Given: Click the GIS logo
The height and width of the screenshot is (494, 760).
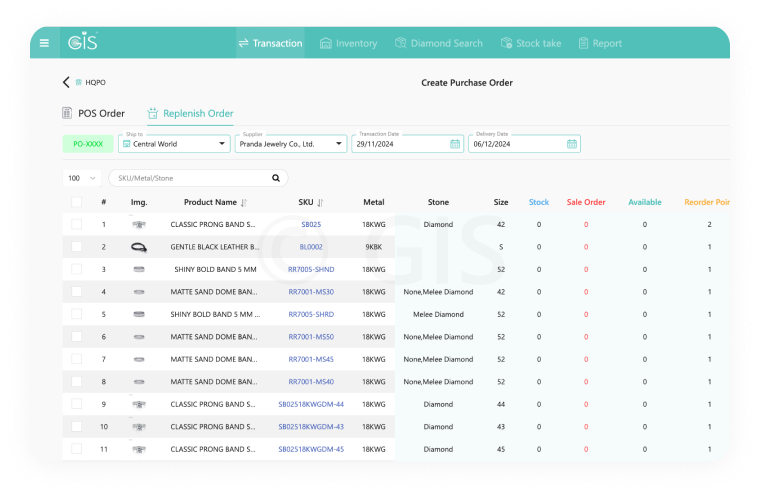Looking at the screenshot, I should tap(82, 43).
